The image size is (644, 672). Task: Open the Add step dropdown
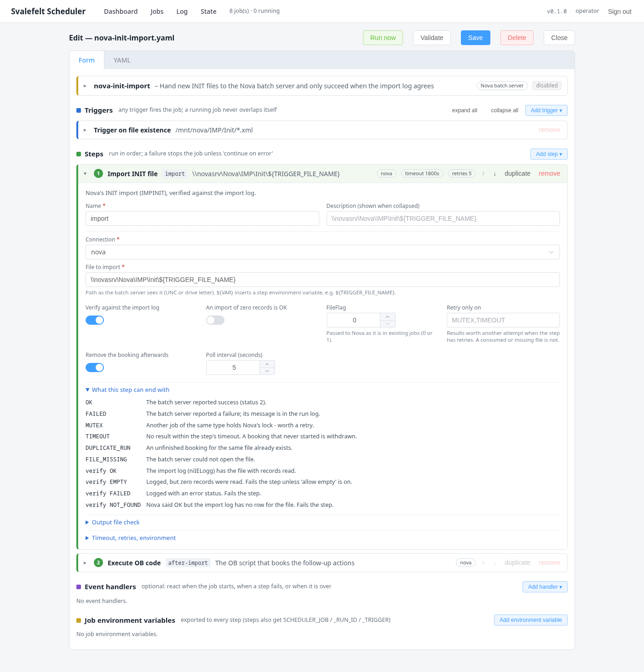click(549, 154)
